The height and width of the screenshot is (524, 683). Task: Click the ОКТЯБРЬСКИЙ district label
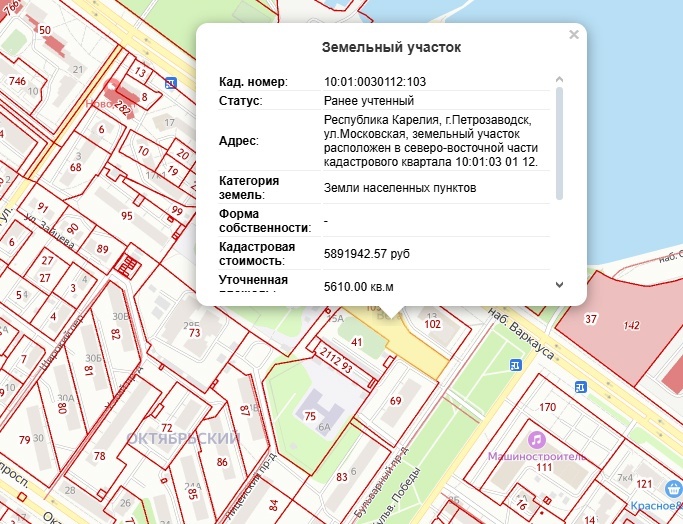183,438
